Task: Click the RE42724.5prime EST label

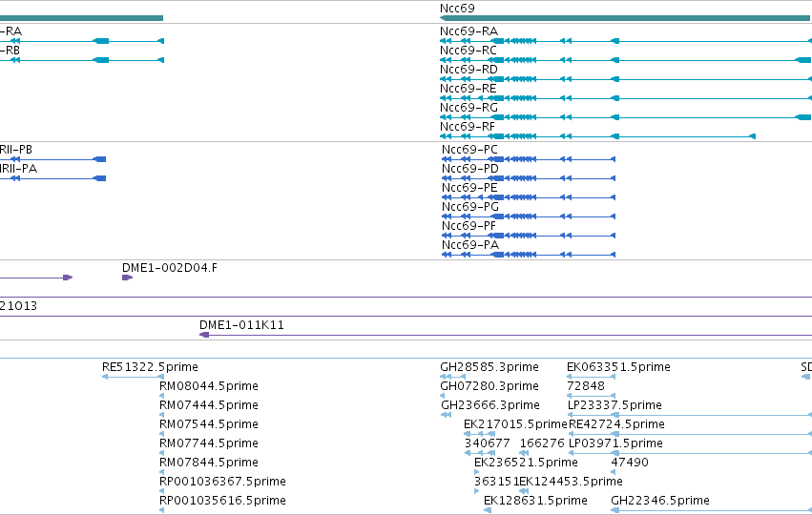Action: [616, 425]
